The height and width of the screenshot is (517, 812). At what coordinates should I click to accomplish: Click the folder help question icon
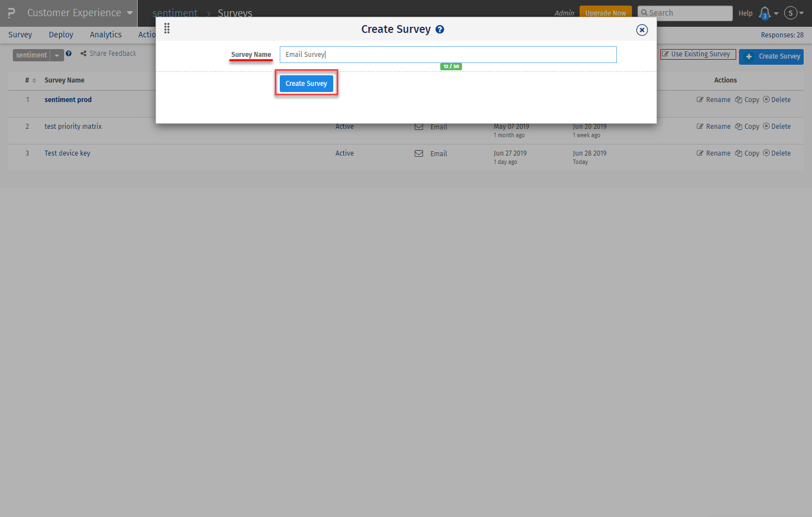pos(69,54)
